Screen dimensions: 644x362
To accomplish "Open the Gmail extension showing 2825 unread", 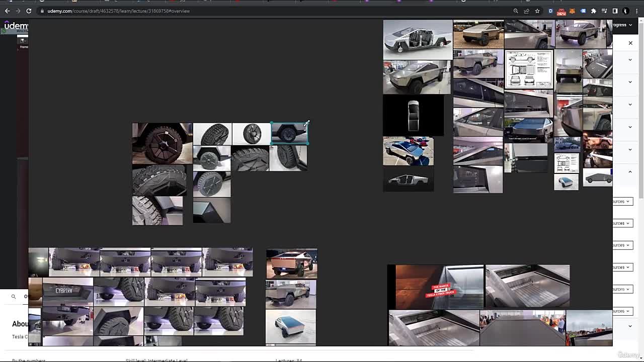I will 561,11.
